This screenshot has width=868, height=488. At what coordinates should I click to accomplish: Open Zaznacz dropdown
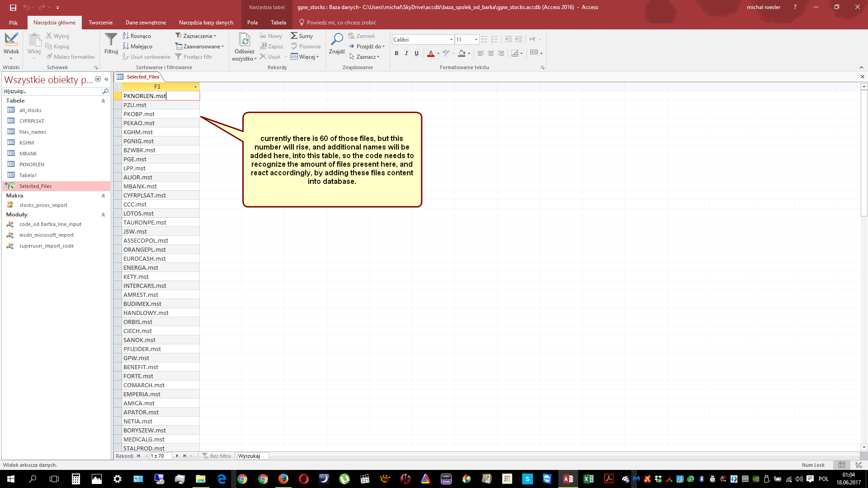364,56
